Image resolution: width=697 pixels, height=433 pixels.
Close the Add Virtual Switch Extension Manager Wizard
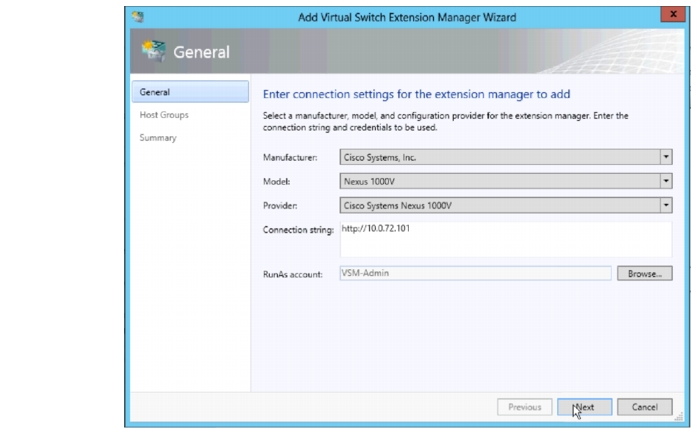pos(673,14)
